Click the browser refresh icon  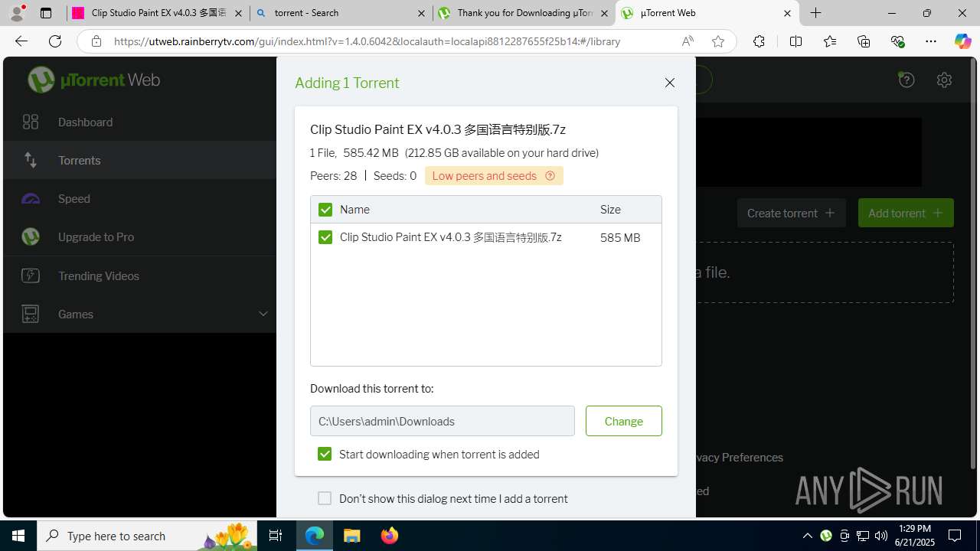(x=55, y=41)
